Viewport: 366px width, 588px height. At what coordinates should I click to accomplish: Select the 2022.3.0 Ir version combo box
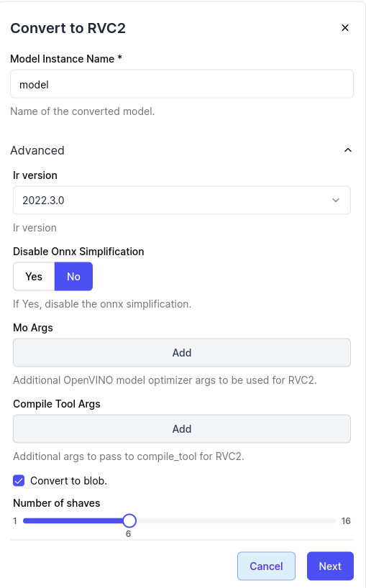pyautogui.click(x=182, y=201)
